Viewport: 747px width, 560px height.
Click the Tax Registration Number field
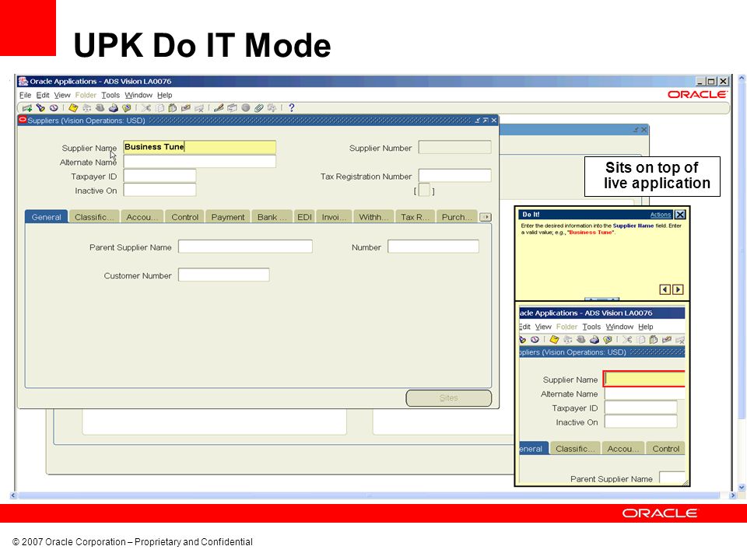coord(455,176)
